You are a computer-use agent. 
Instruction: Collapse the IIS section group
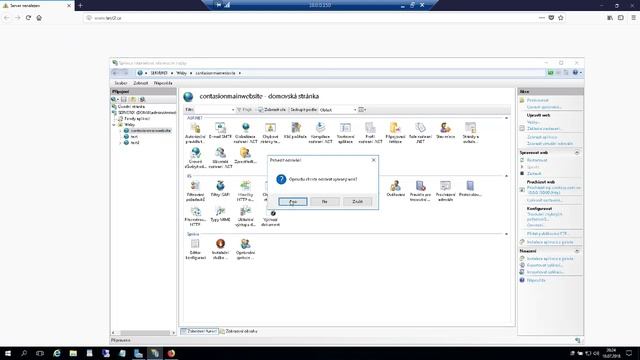pos(506,176)
